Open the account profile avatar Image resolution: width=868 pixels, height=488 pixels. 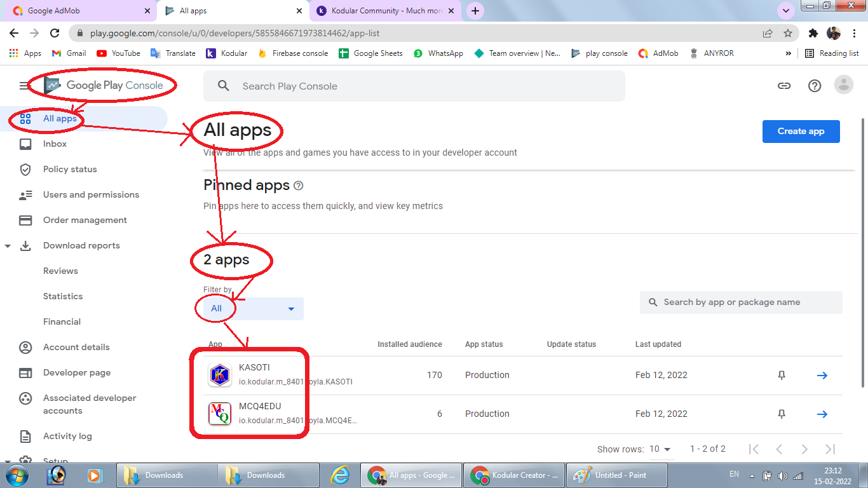[844, 85]
